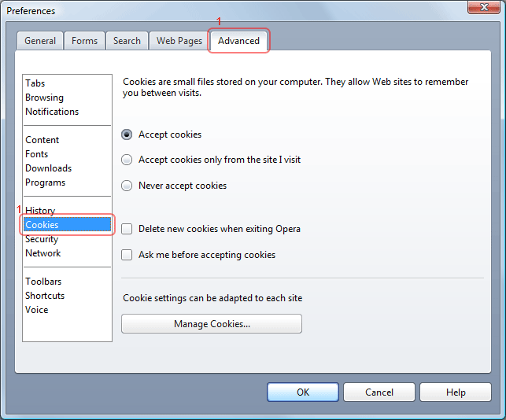Viewport: 506px width, 420px height.
Task: Open Network settings in sidebar
Action: [x=42, y=253]
